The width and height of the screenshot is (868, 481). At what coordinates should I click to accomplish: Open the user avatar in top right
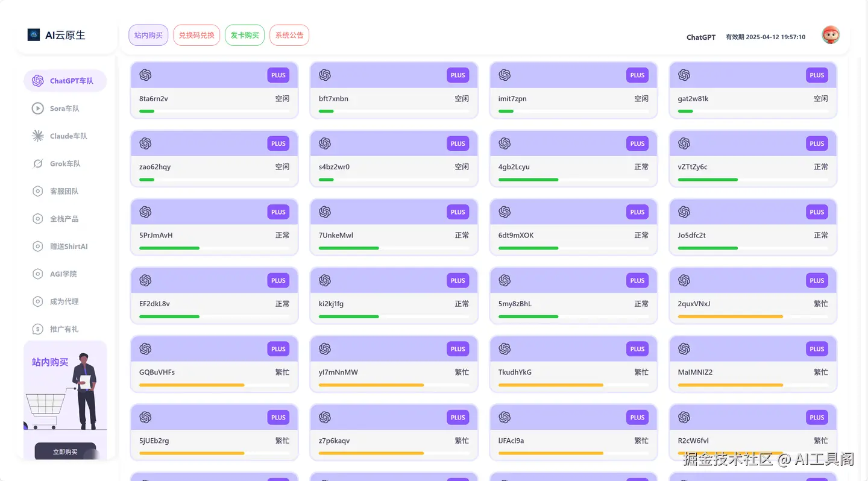pos(831,35)
